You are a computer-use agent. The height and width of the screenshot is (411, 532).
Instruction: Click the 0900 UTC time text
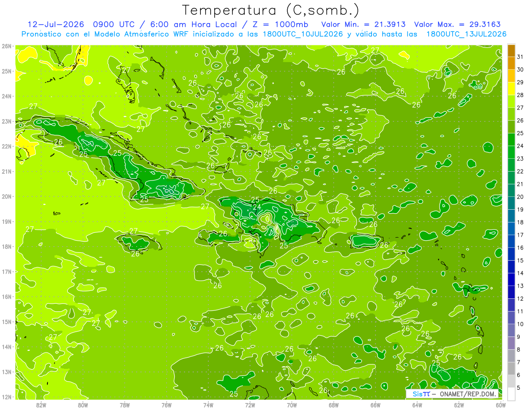coord(115,24)
